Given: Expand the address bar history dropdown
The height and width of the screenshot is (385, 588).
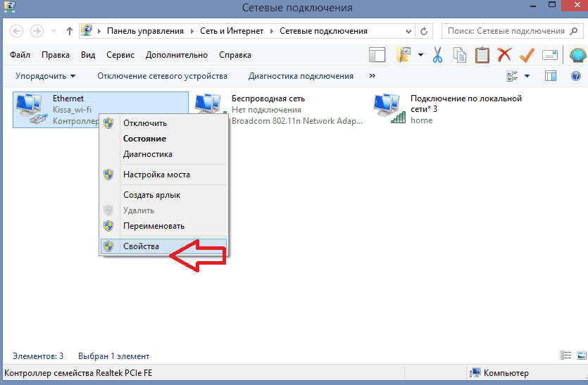Looking at the screenshot, I should tap(408, 31).
